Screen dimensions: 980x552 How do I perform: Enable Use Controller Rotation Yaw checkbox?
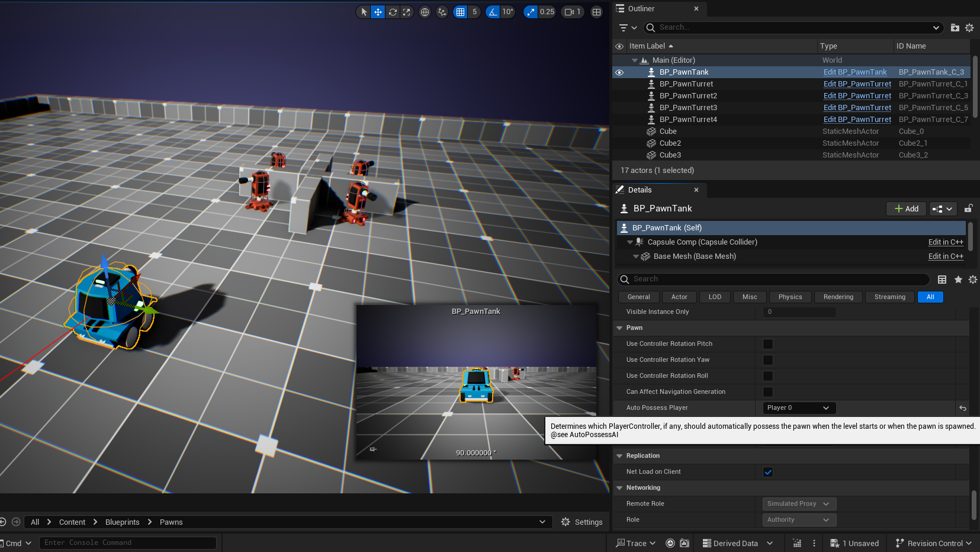point(768,360)
